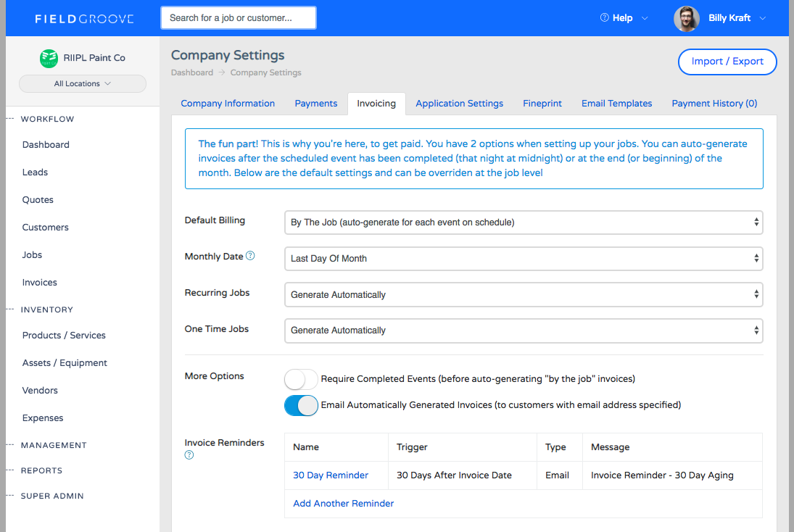Open Payment History (0) tab
794x532 pixels.
pyautogui.click(x=714, y=103)
